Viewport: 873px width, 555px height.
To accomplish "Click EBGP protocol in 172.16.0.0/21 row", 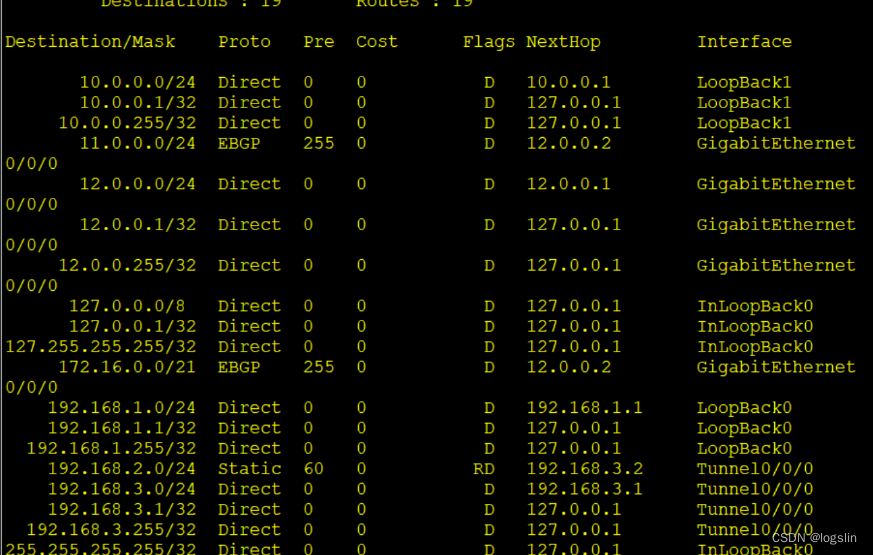I will pos(239,367).
